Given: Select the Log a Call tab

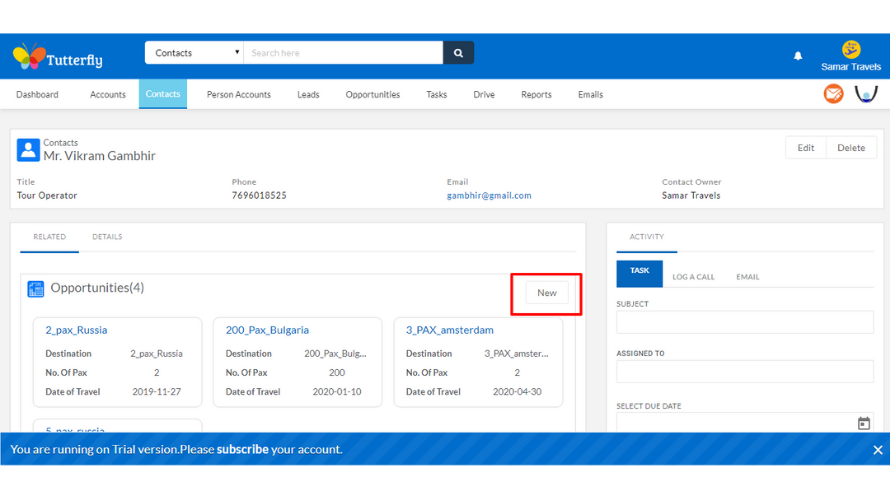Looking at the screenshot, I should tap(693, 277).
